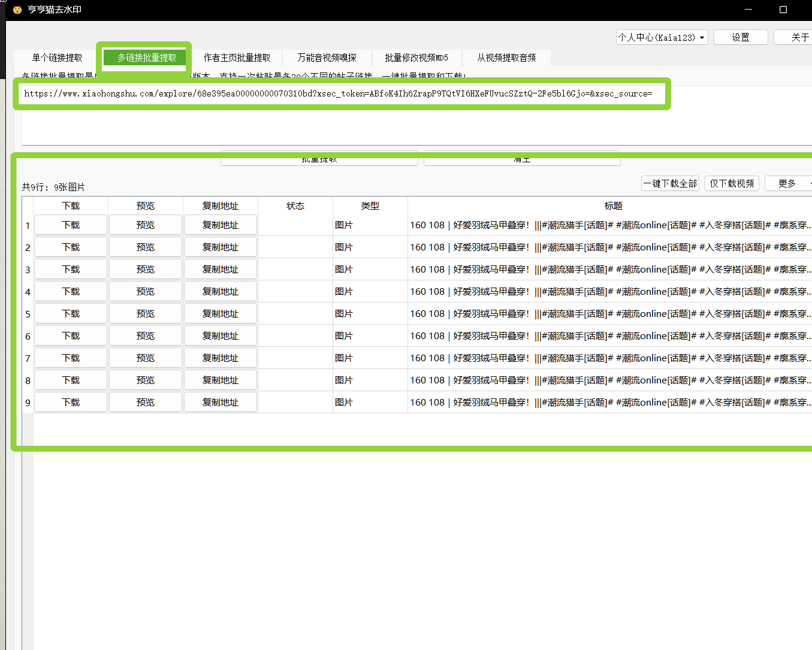This screenshot has width=812, height=650.
Task: Go to 批量修改视频MD5 tab
Action: (416, 58)
